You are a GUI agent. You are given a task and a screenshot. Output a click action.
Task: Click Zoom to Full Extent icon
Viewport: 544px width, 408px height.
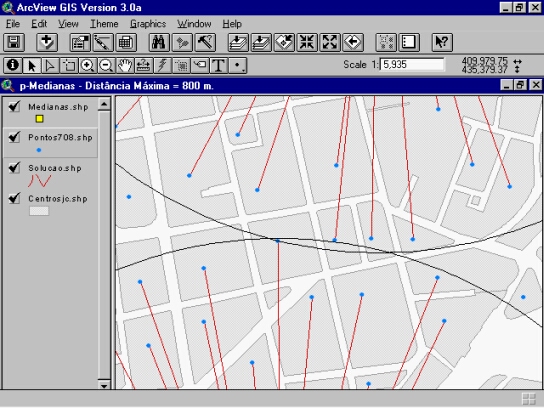238,42
